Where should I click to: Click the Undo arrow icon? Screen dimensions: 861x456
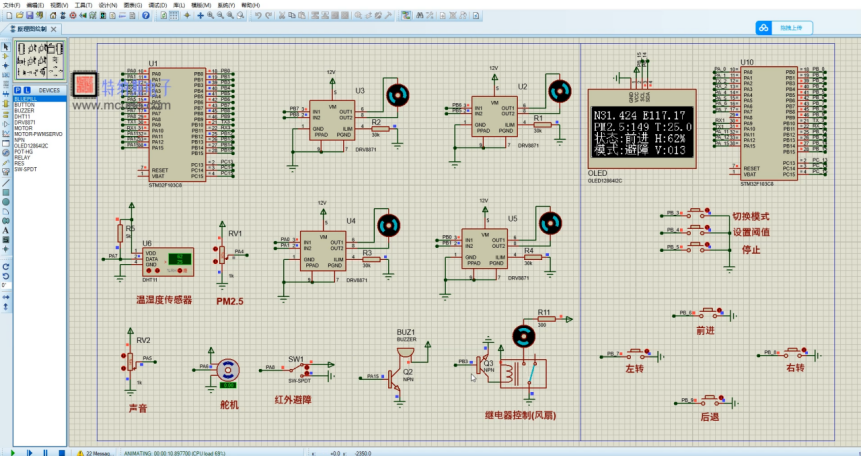click(258, 15)
